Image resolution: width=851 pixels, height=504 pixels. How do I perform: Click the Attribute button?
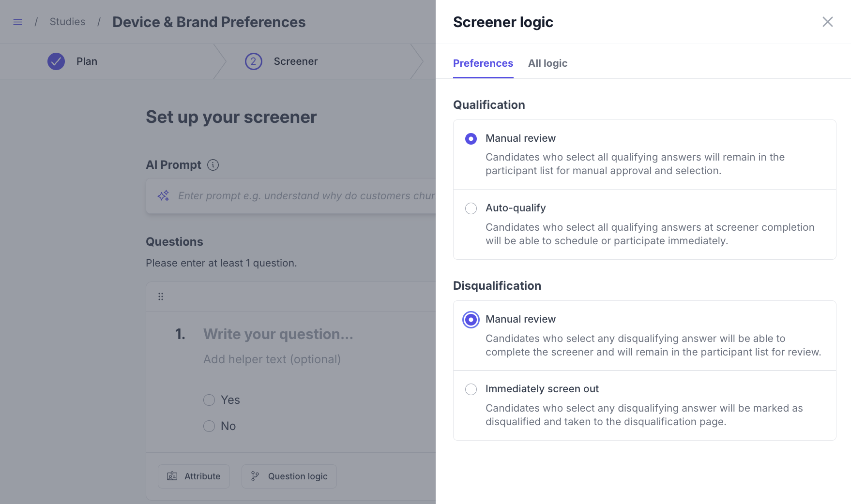(x=194, y=476)
